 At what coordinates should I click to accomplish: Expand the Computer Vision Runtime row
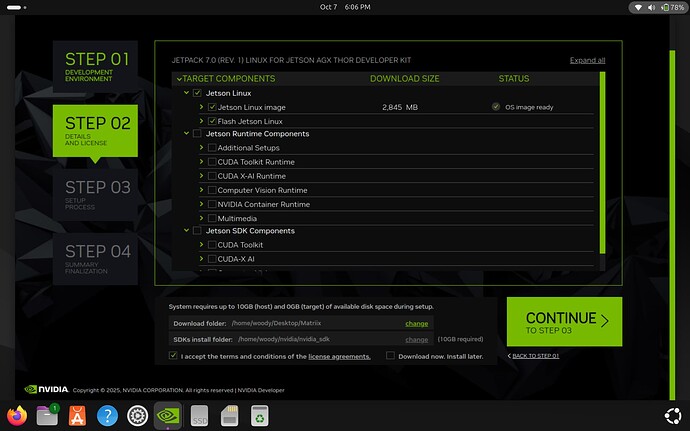point(201,189)
